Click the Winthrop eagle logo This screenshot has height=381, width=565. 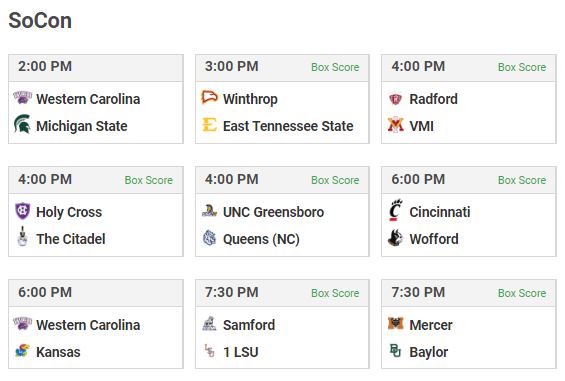pos(209,98)
